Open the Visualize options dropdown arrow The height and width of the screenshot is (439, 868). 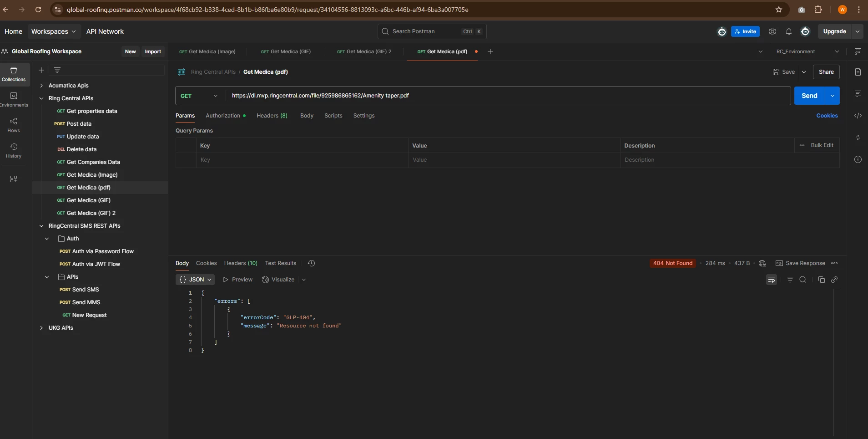304,280
